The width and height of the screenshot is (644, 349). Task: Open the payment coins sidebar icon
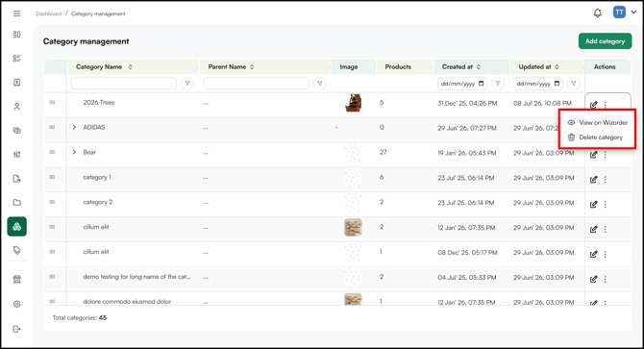point(17,131)
